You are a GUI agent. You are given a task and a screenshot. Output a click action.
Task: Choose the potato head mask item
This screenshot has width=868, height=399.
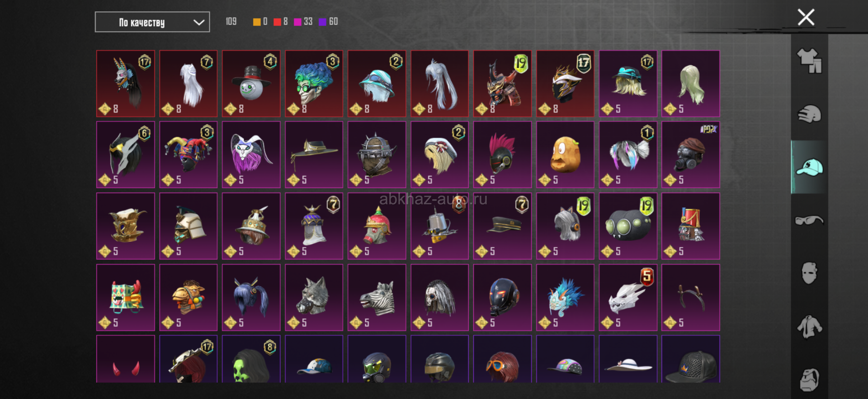click(566, 155)
